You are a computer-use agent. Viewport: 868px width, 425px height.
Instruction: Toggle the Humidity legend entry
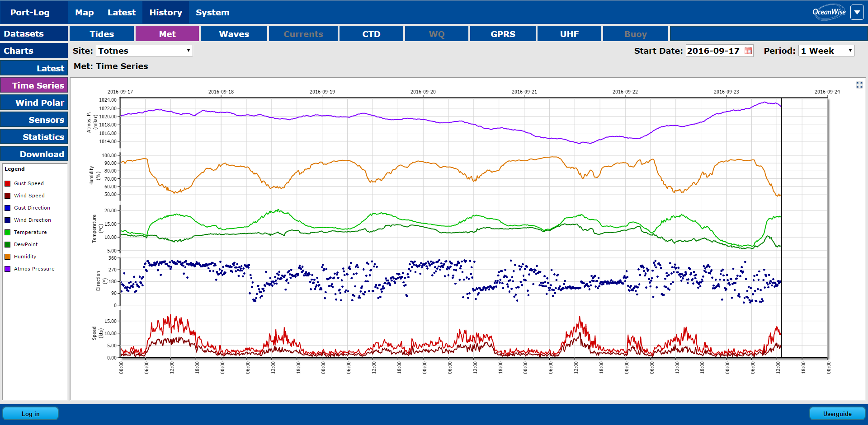pos(25,257)
